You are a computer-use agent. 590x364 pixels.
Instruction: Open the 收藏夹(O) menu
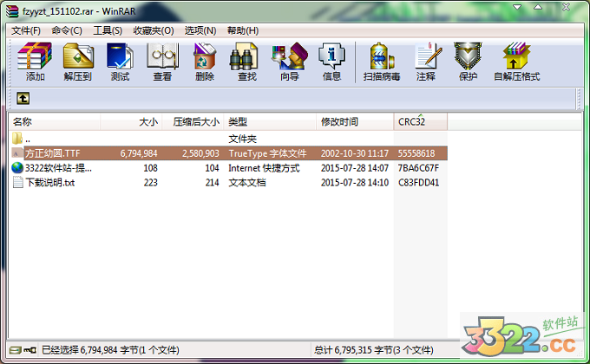[154, 30]
